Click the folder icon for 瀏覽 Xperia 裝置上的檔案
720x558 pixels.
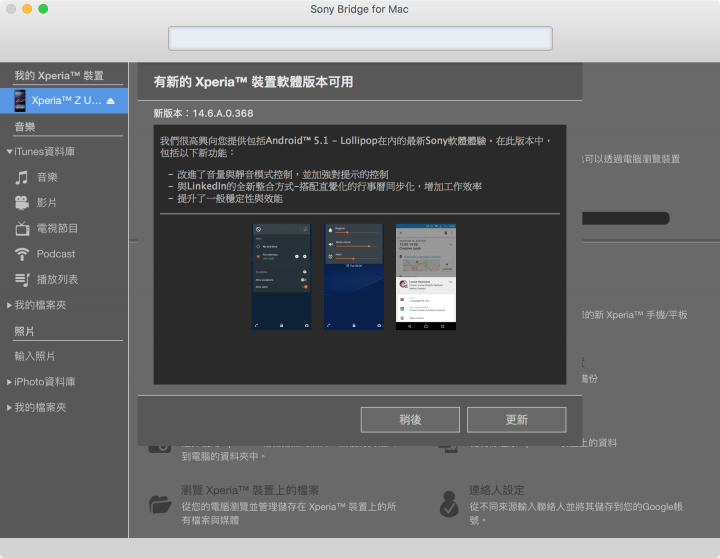(x=160, y=504)
